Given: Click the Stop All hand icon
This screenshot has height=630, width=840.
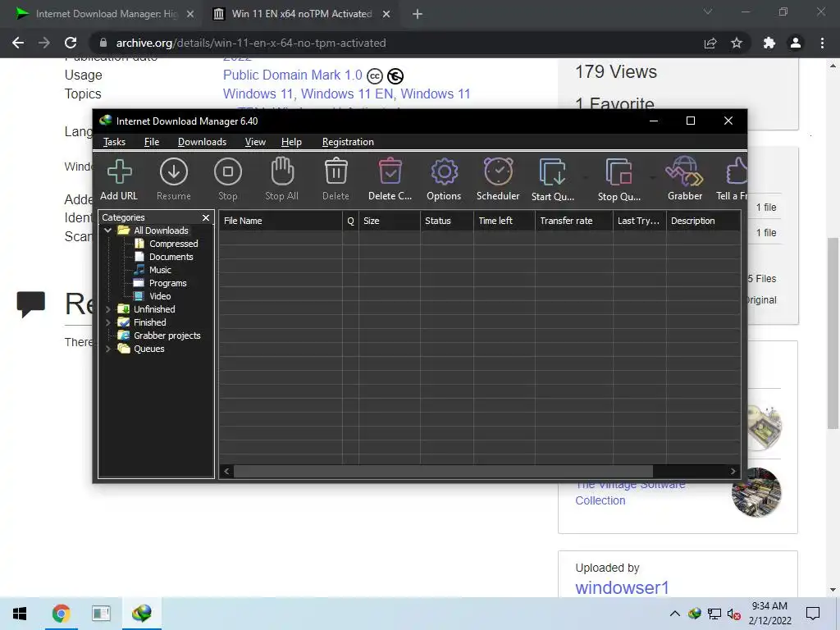Looking at the screenshot, I should (x=282, y=171).
